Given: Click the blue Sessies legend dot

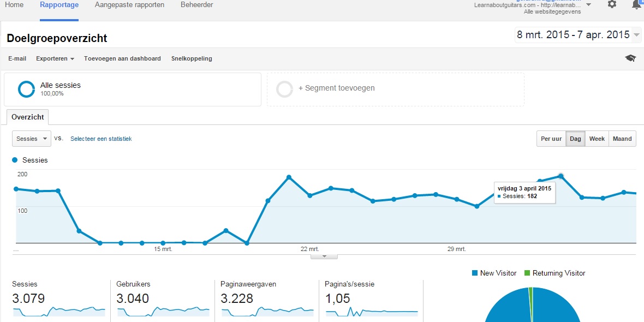Looking at the screenshot, I should 15,160.
